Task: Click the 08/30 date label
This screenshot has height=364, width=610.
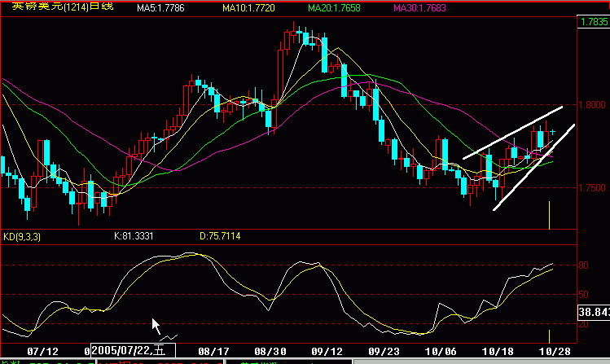Action: pos(270,352)
